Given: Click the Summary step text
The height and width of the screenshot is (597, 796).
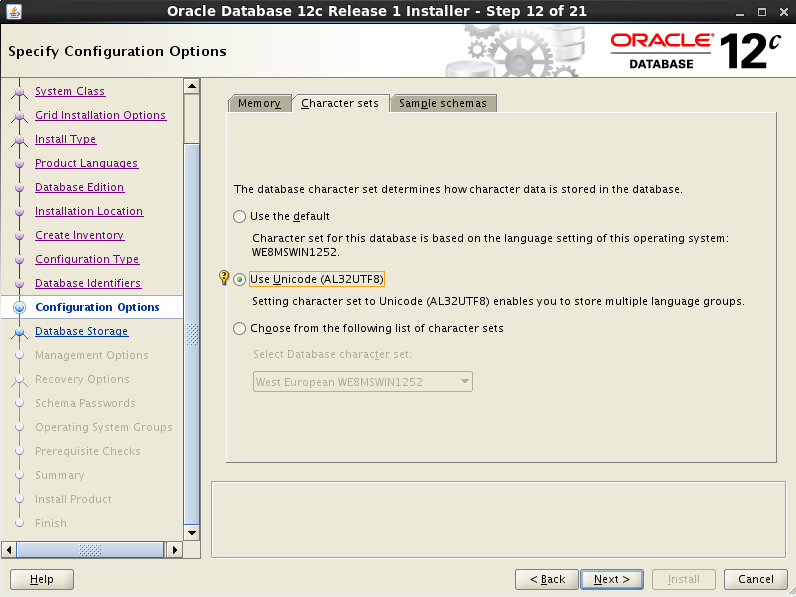Looking at the screenshot, I should [60, 475].
